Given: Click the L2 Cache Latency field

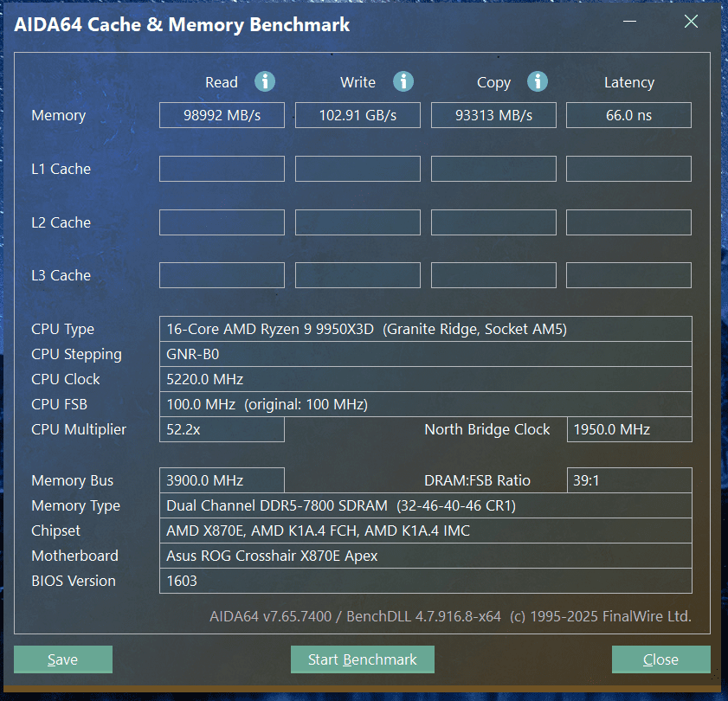Looking at the screenshot, I should [x=628, y=222].
